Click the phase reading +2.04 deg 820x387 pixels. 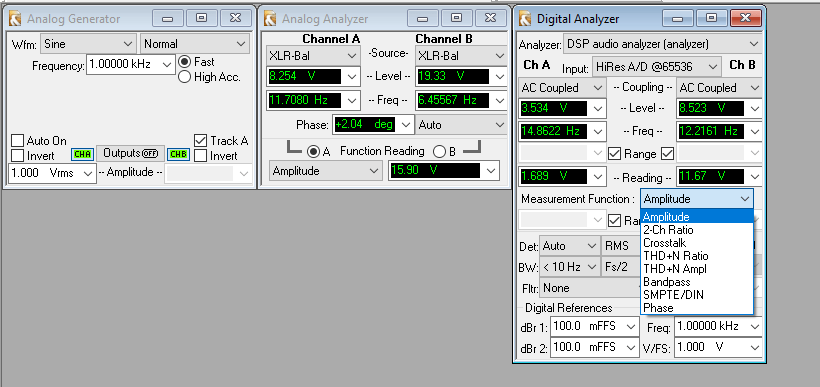364,125
